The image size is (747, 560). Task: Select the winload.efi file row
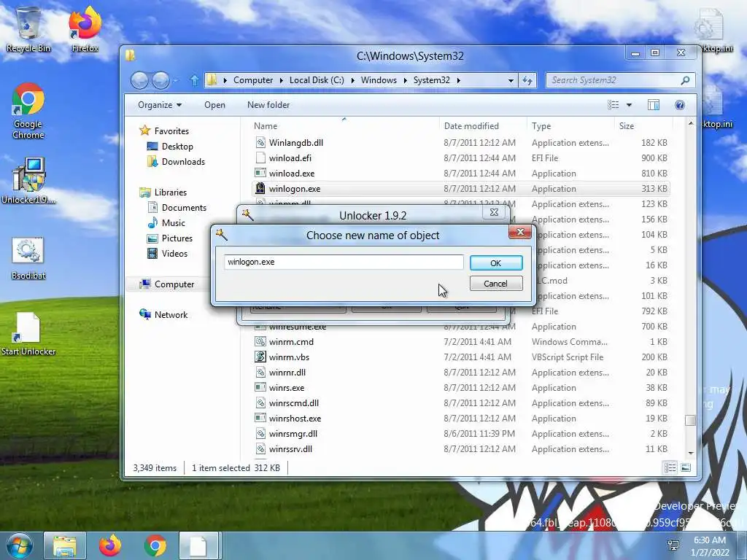click(461, 158)
